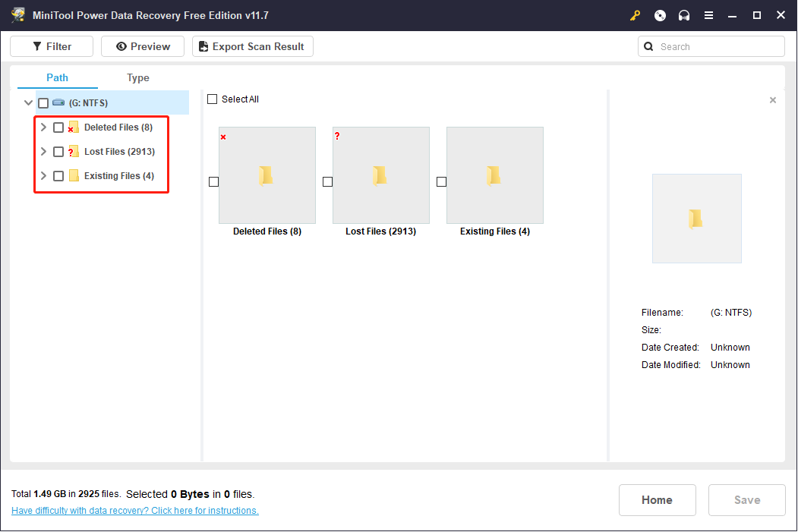
Task: Click the Deleted Files (8) thumbnail caption
Action: tap(267, 231)
